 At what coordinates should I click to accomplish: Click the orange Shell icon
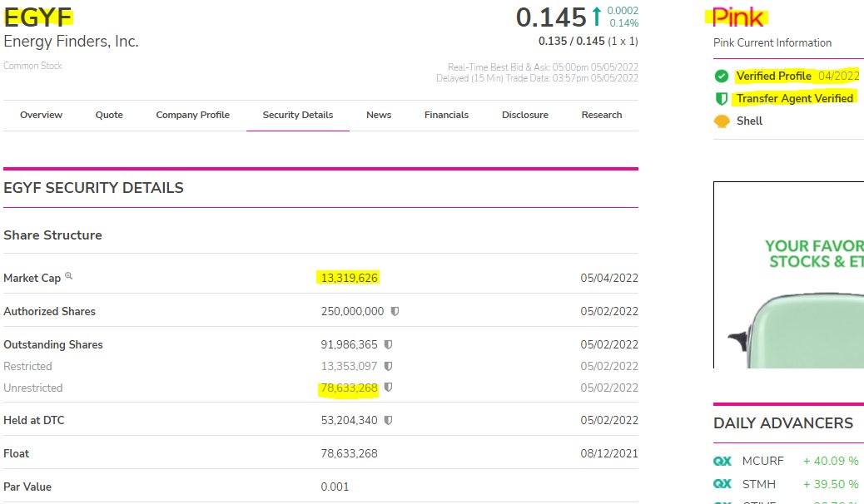point(722,121)
